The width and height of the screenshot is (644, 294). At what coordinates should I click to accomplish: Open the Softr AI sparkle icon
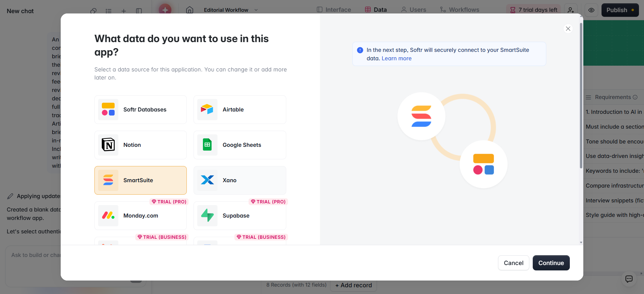pyautogui.click(x=165, y=10)
